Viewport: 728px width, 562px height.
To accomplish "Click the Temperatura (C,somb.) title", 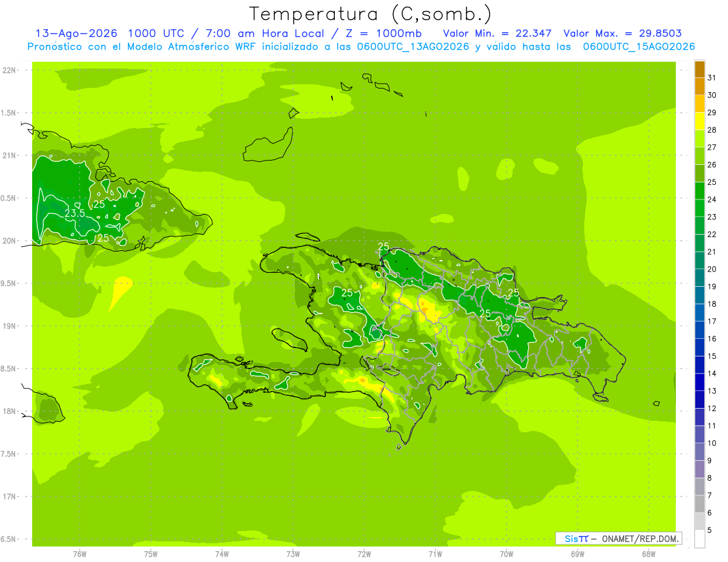I will [x=371, y=13].
